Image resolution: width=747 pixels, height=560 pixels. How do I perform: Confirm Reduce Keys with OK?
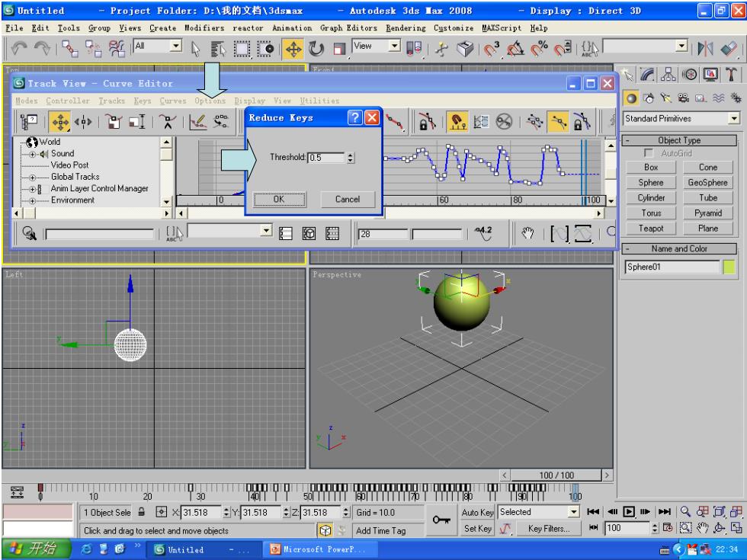[279, 199]
